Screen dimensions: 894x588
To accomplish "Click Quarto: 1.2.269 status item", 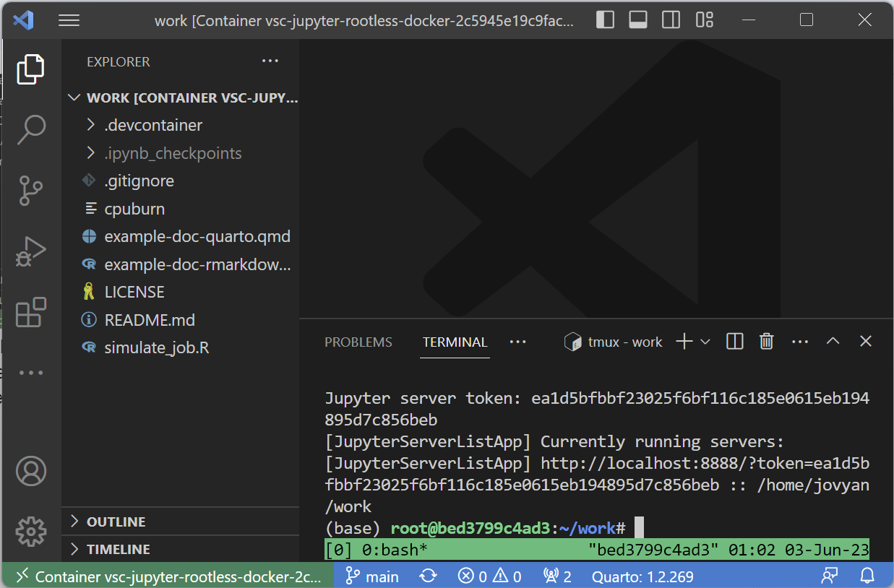I will 642,576.
